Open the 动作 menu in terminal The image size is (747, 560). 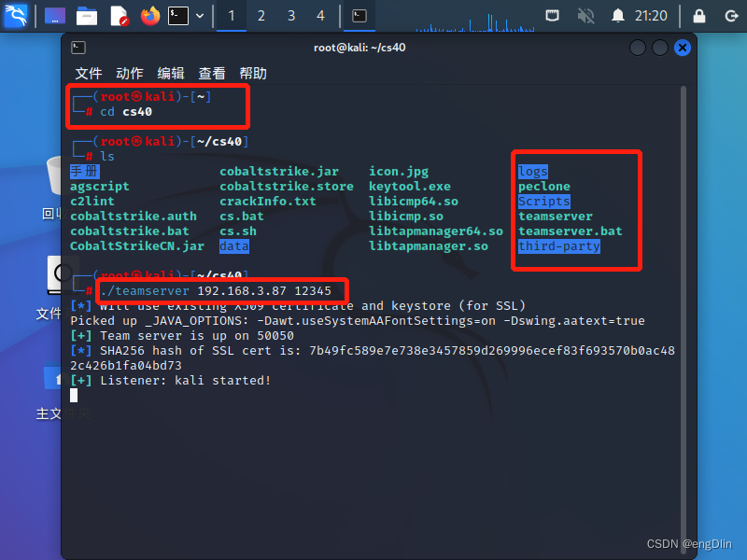point(130,74)
